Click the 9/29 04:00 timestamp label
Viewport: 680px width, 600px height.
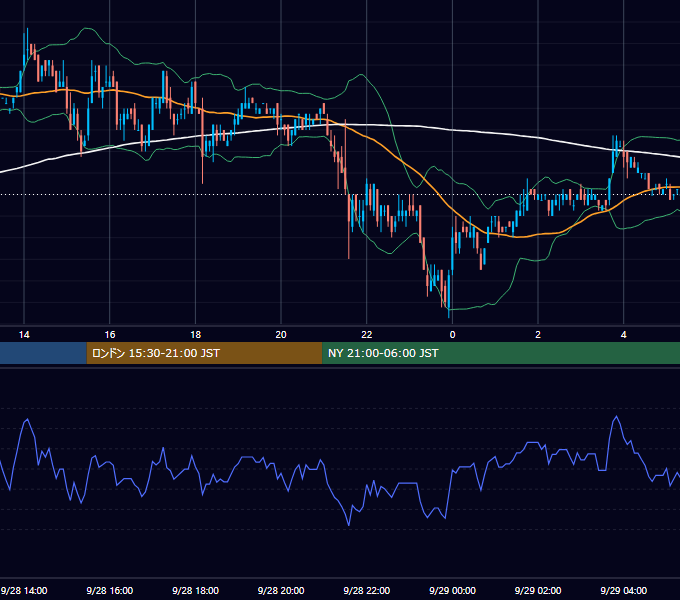(624, 590)
